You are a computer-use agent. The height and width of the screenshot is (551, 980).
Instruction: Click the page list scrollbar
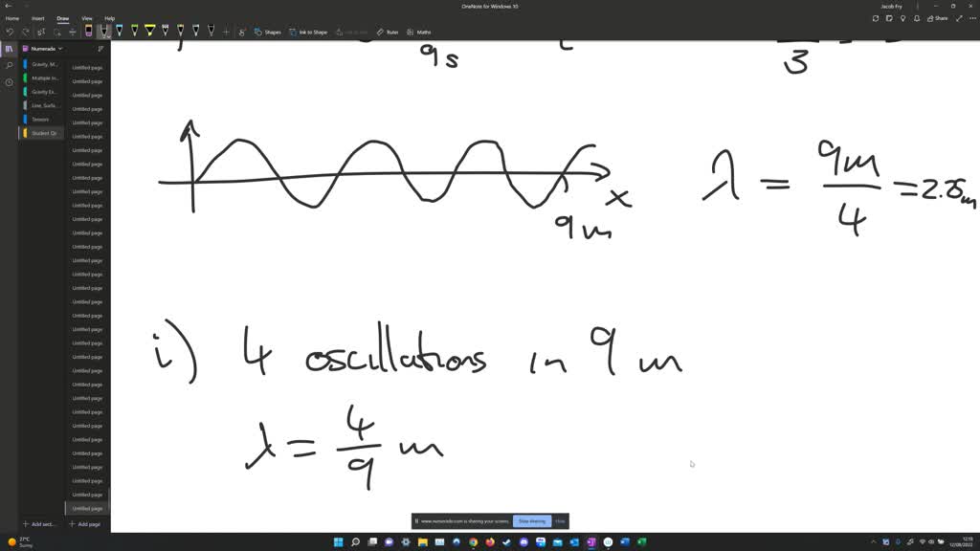pos(109,498)
